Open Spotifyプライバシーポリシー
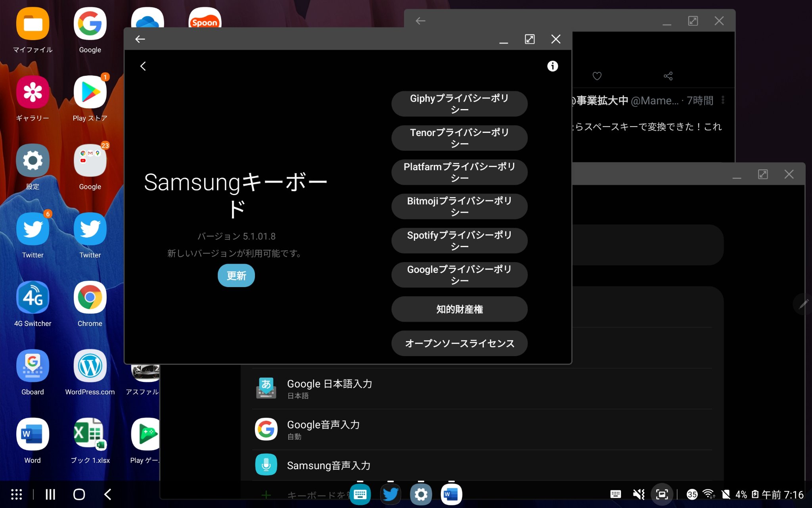 tap(460, 240)
